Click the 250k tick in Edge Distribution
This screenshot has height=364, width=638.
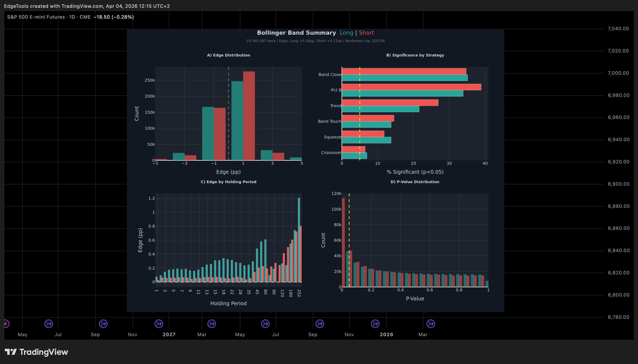tap(150, 80)
